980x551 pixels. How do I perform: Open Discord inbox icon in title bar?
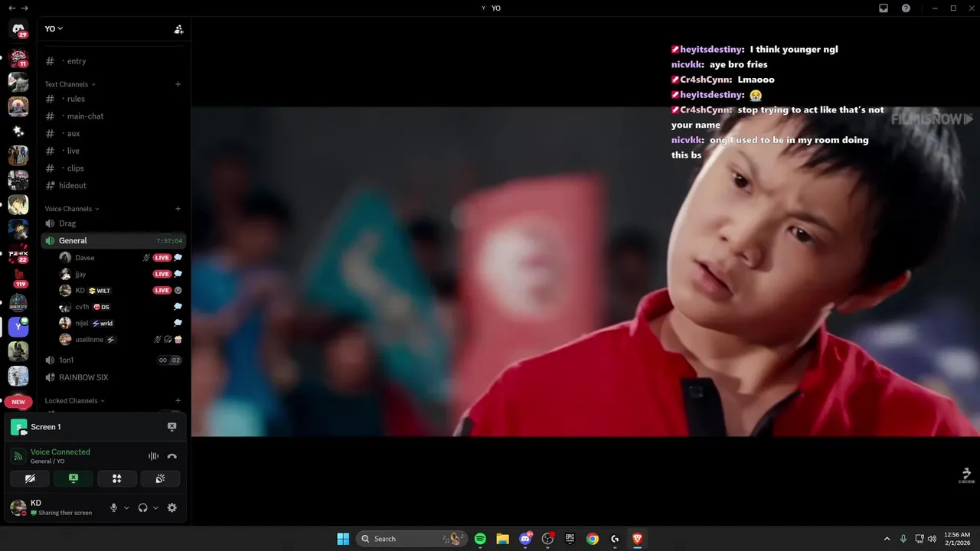[x=884, y=8]
